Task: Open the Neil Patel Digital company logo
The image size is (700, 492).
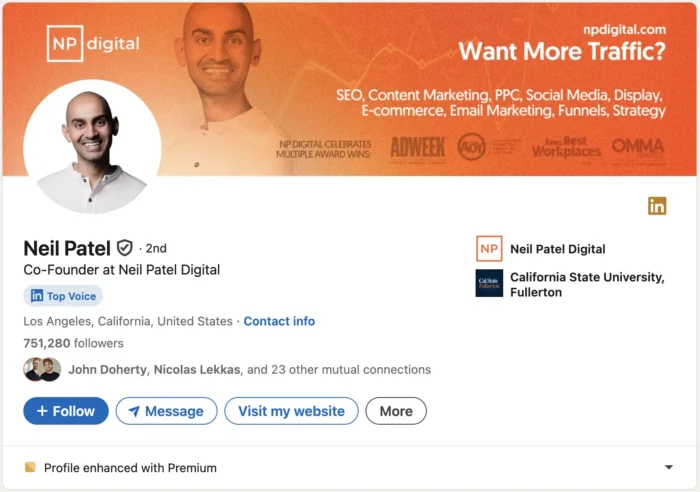Action: click(x=489, y=249)
